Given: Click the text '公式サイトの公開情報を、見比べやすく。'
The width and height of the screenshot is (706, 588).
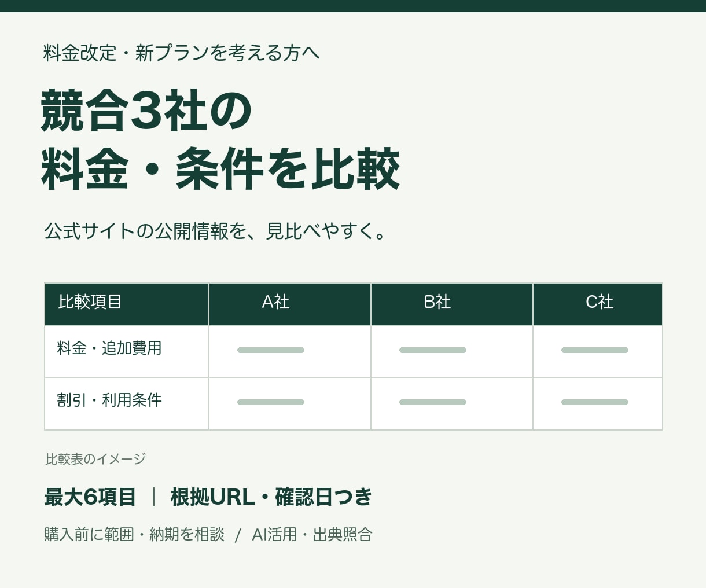Looking at the screenshot, I should point(215,231).
